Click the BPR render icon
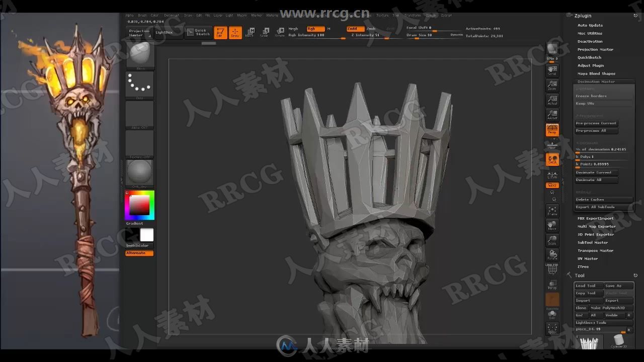644x362 pixels. [552, 49]
